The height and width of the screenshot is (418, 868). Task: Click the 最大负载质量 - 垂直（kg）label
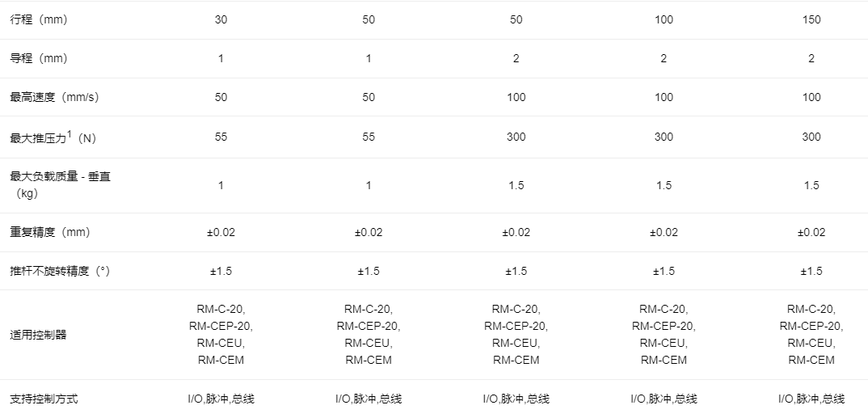[60, 185]
